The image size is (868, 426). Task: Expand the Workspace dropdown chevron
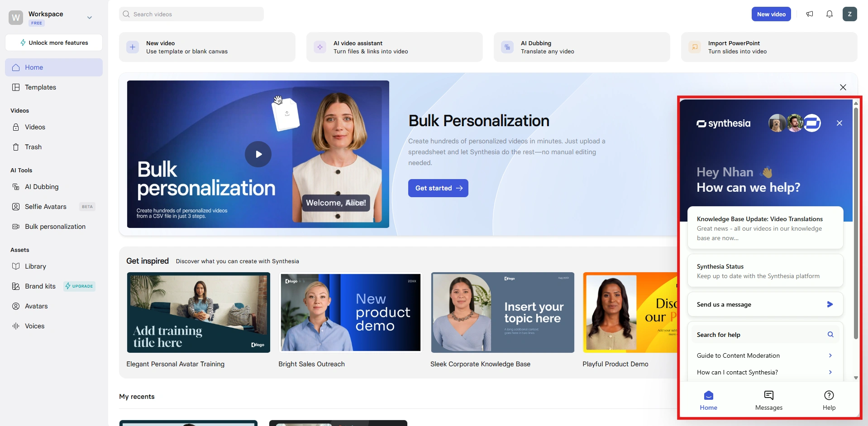coord(90,18)
